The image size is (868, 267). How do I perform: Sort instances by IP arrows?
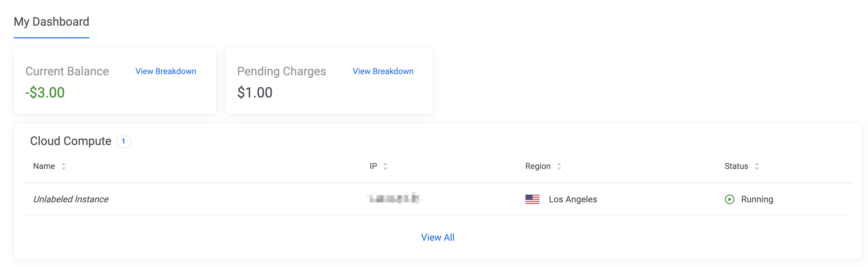click(x=385, y=166)
